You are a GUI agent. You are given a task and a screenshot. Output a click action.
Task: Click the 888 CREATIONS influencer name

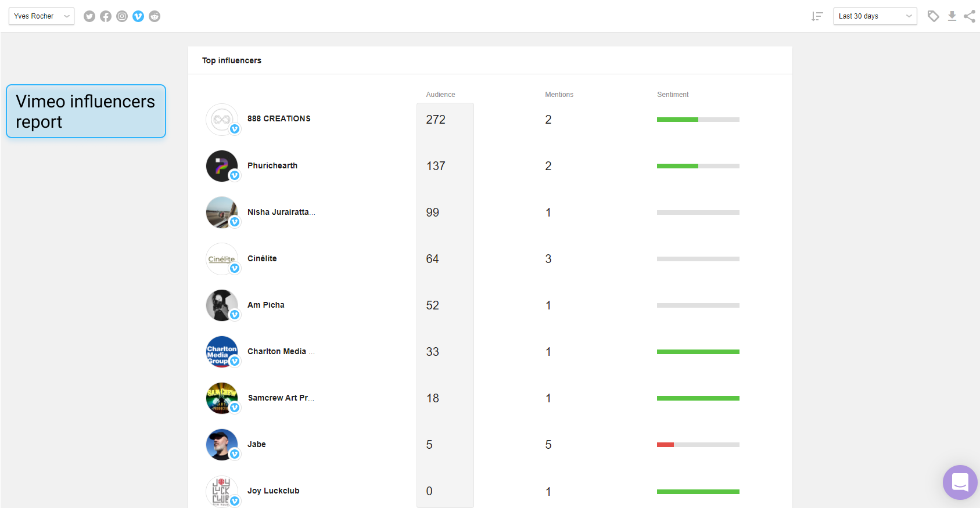pyautogui.click(x=279, y=118)
